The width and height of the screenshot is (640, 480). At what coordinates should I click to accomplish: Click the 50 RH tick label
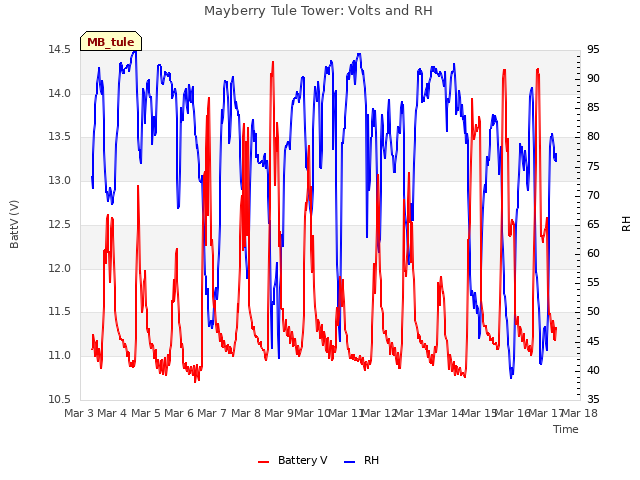point(593,312)
